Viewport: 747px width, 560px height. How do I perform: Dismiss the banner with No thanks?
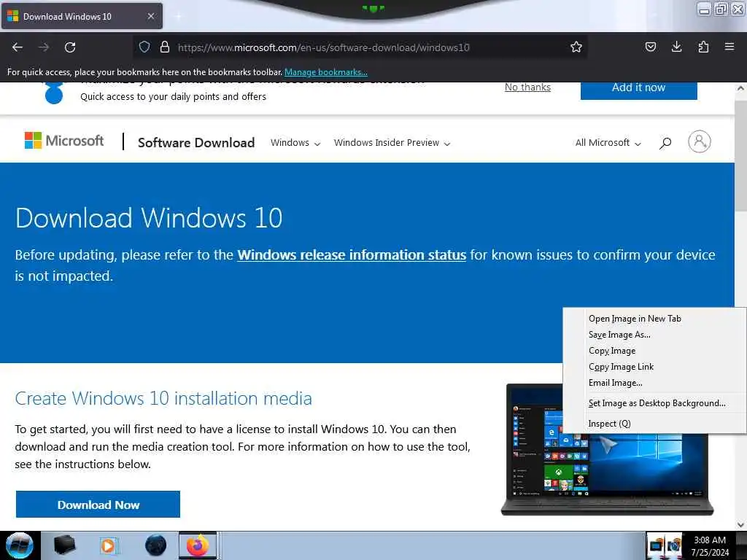(x=527, y=87)
